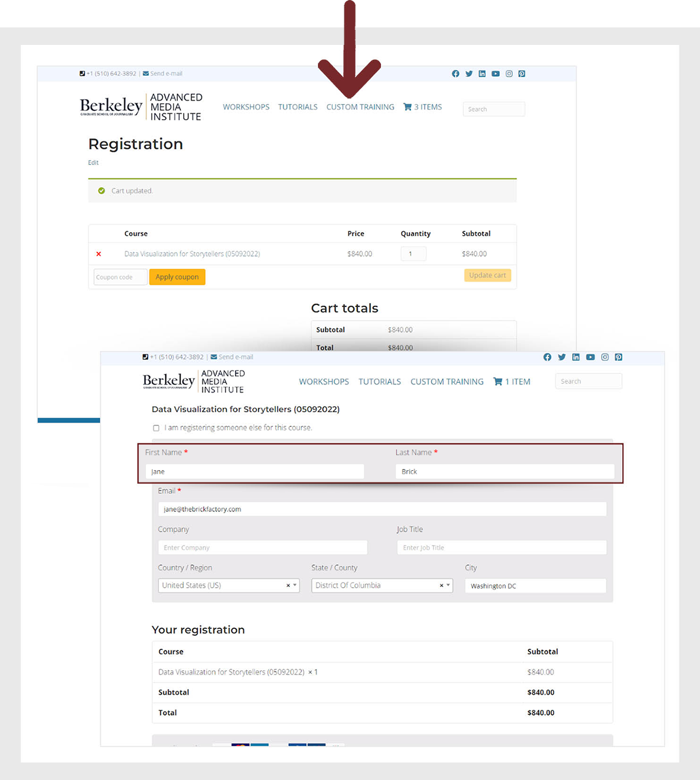Expand the State / County dropdown
Viewport: 700px width, 780px height.
click(x=381, y=585)
